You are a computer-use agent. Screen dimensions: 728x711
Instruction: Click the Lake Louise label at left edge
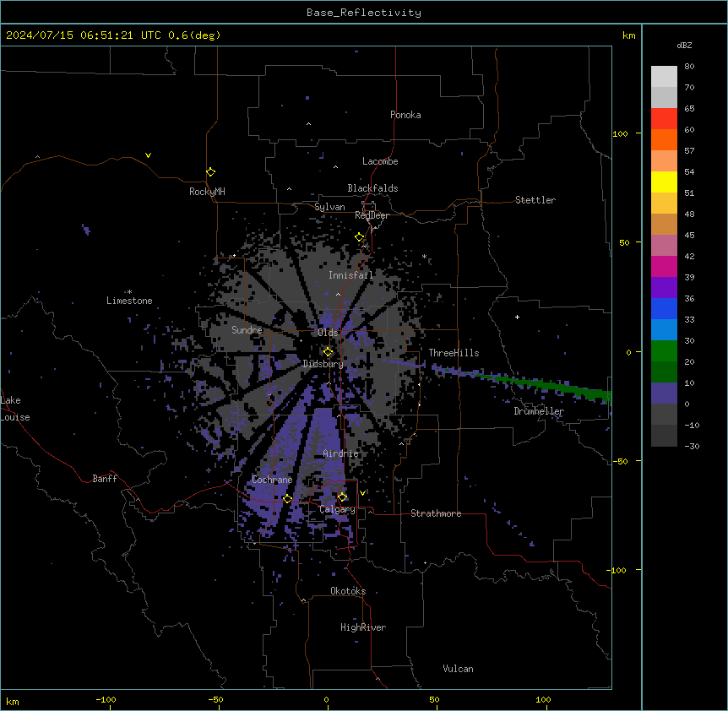pyautogui.click(x=15, y=409)
